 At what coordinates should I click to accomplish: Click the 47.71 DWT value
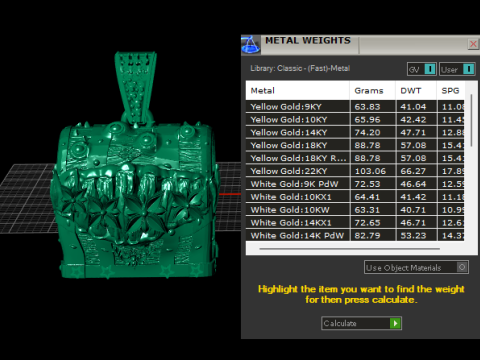coord(413,132)
